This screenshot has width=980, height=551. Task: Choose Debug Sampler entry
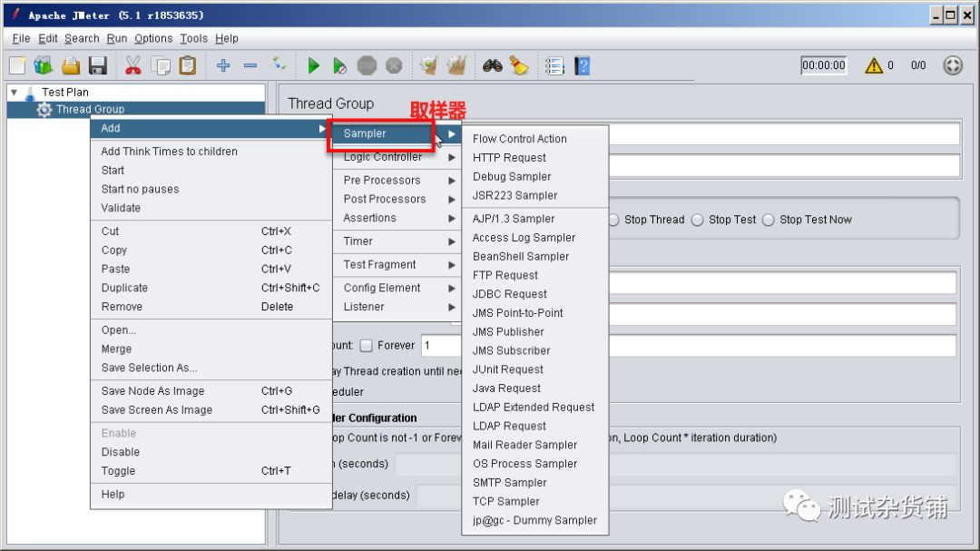click(x=535, y=176)
